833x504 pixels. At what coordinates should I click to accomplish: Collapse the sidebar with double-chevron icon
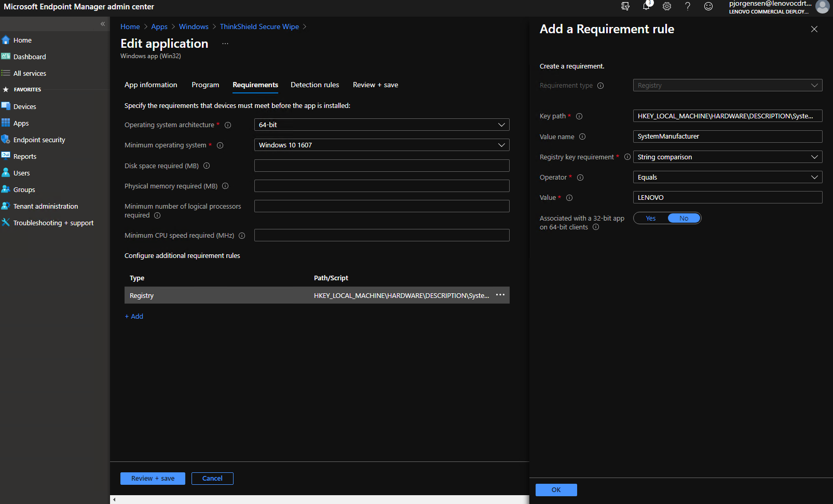103,24
